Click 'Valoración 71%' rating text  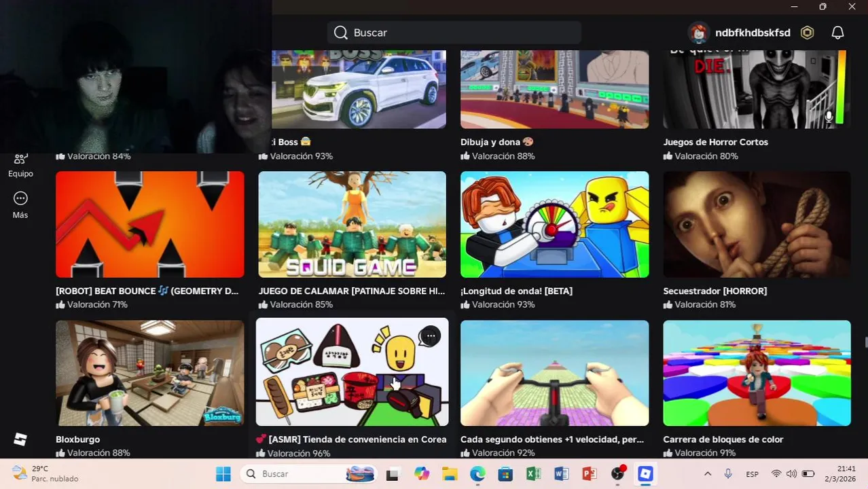click(97, 304)
